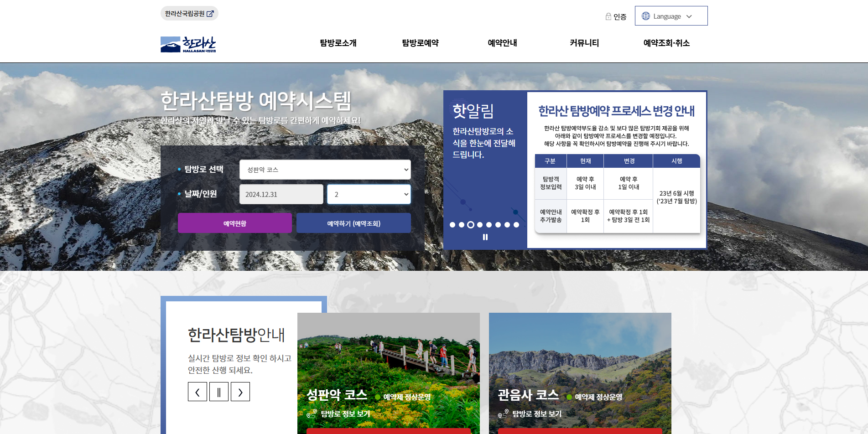Image resolution: width=868 pixels, height=434 pixels.
Task: Click the right arrow in 한라산탐방안내 carousel
Action: click(x=241, y=391)
